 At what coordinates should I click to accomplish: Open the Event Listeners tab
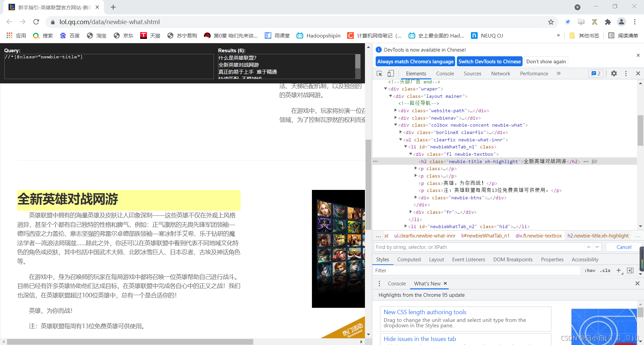[x=468, y=259]
